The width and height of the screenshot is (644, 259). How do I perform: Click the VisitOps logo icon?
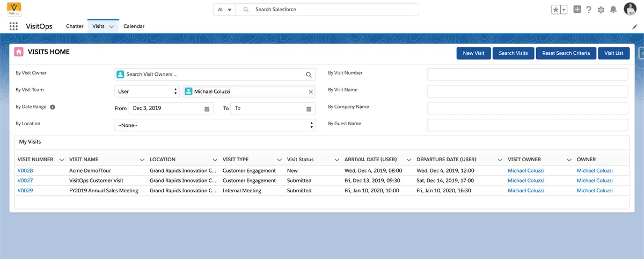[14, 9]
